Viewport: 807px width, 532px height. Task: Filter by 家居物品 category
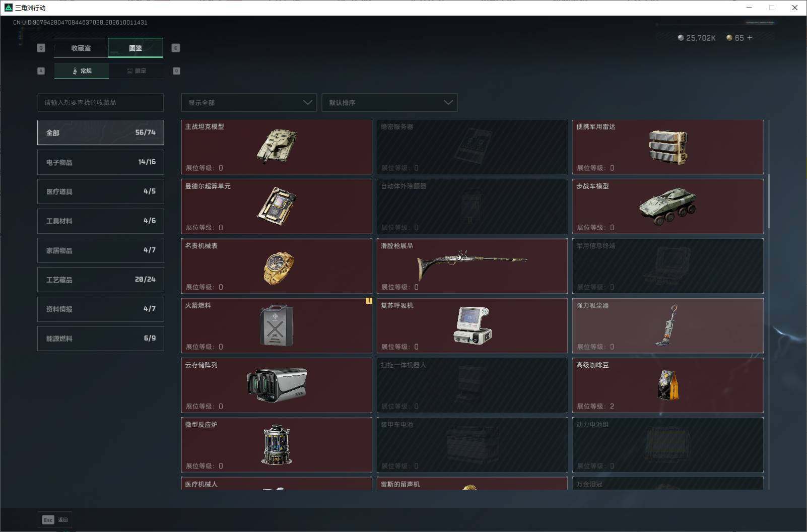click(x=101, y=250)
